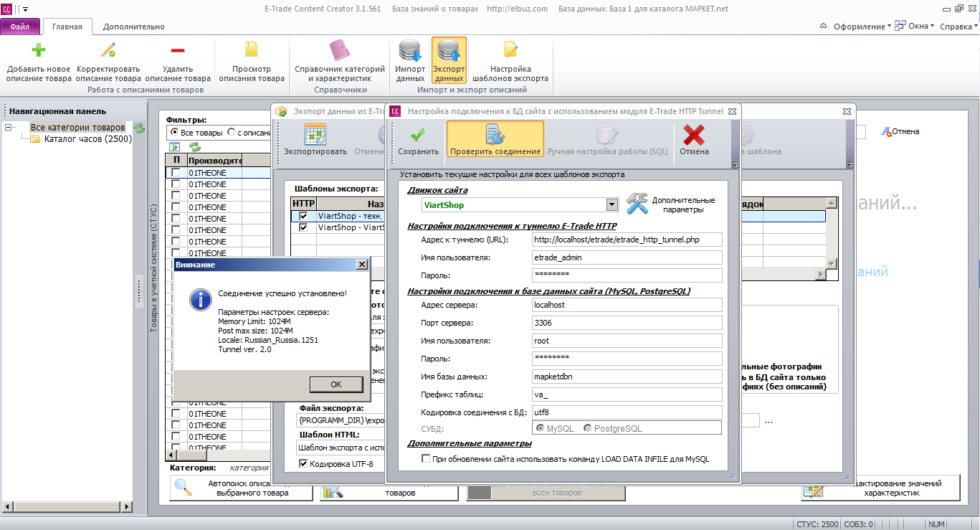
Task: Click the 'Производите...' column header
Action: [x=215, y=161]
